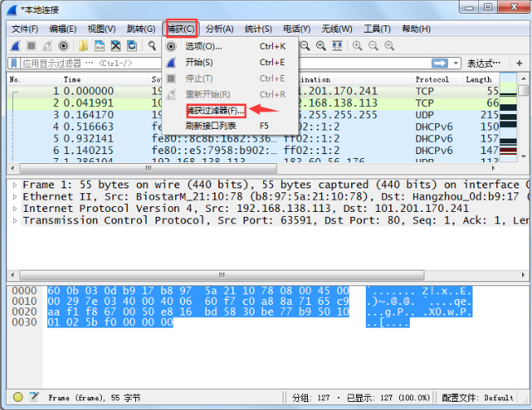Choose 刷新接口列表 menu entry
This screenshot has height=410, width=532.
point(230,126)
